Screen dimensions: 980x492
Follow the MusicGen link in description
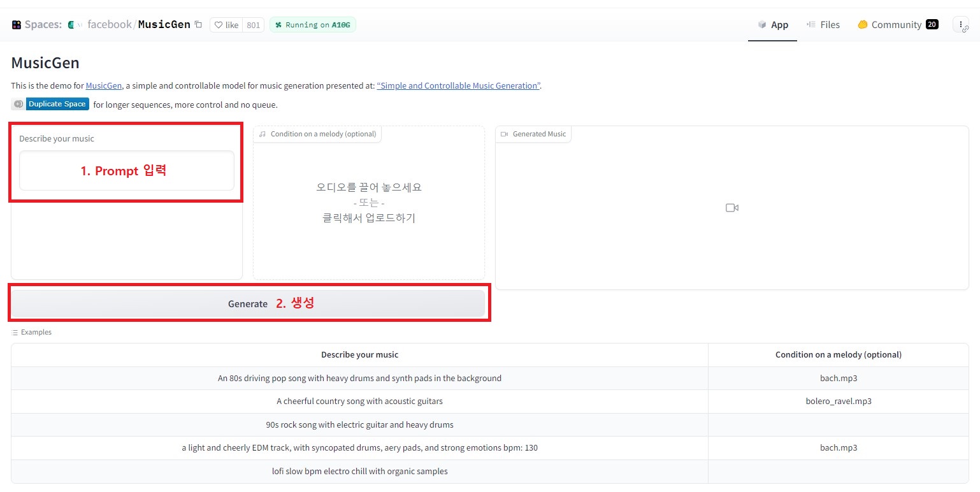coord(104,86)
